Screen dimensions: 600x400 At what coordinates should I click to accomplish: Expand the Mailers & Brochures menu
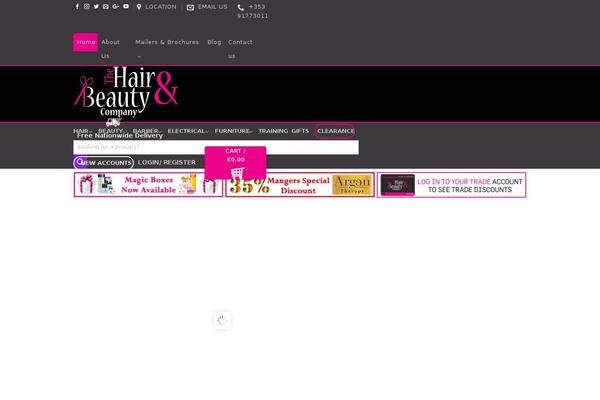click(167, 42)
